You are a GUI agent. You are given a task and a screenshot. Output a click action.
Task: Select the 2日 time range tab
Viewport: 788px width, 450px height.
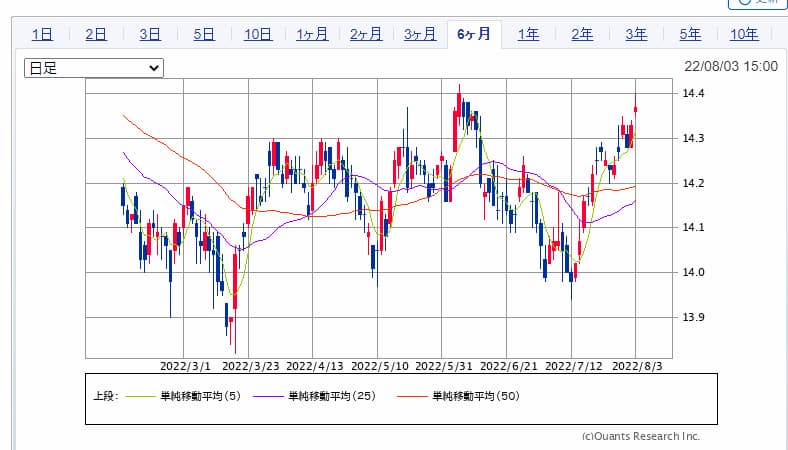pos(96,34)
